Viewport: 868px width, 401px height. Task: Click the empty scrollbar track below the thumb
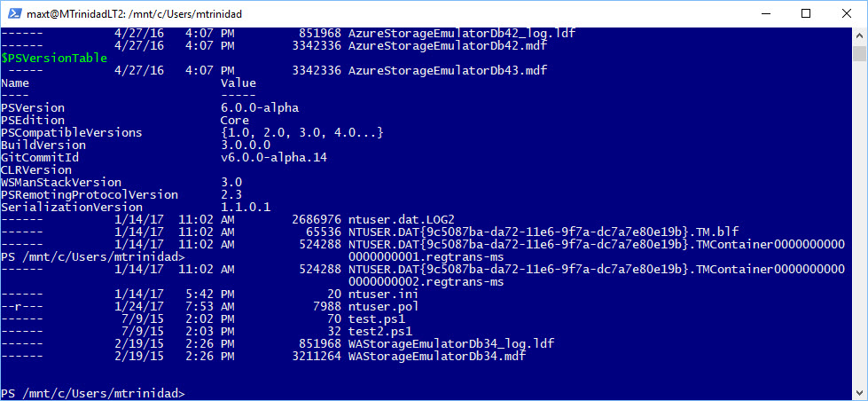click(858, 222)
